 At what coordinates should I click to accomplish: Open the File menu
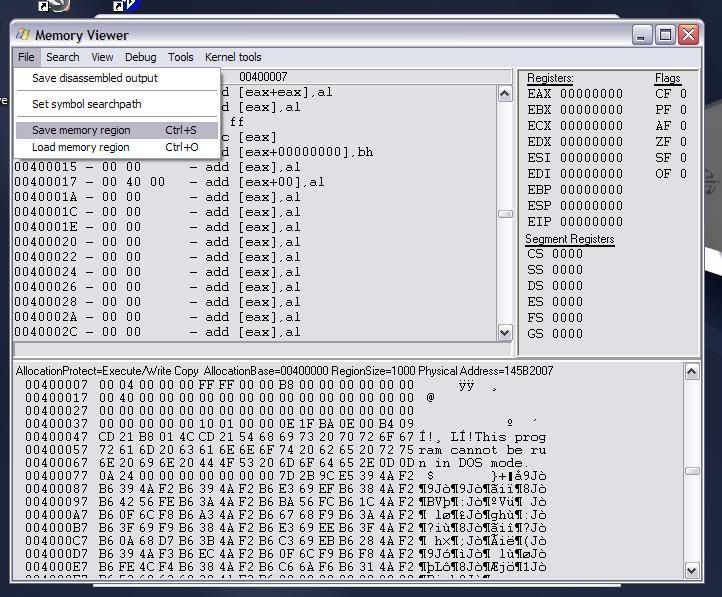click(26, 57)
